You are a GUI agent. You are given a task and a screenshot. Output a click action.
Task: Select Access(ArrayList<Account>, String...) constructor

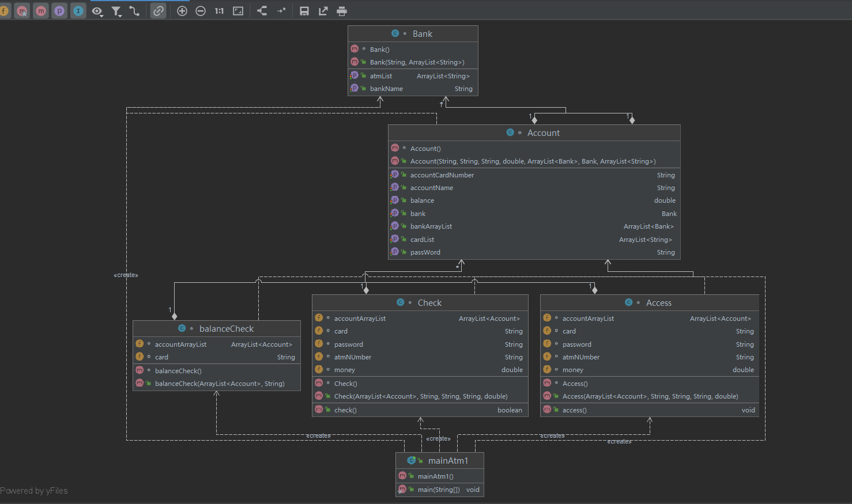650,396
